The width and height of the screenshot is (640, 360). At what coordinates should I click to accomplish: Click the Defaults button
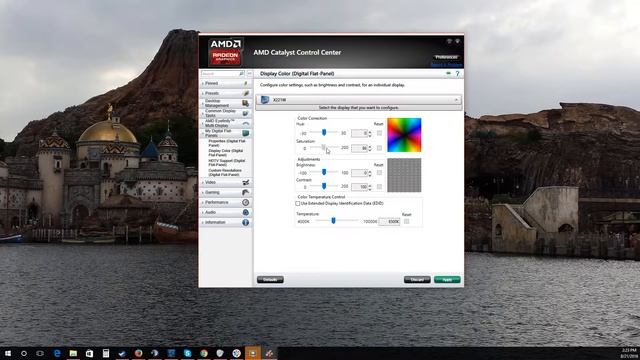click(270, 280)
